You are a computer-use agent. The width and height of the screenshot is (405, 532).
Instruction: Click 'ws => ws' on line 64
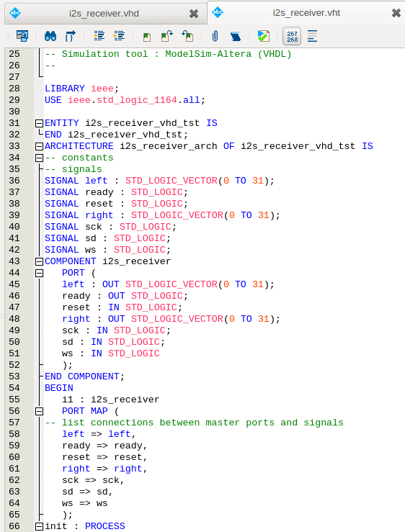pos(84,503)
